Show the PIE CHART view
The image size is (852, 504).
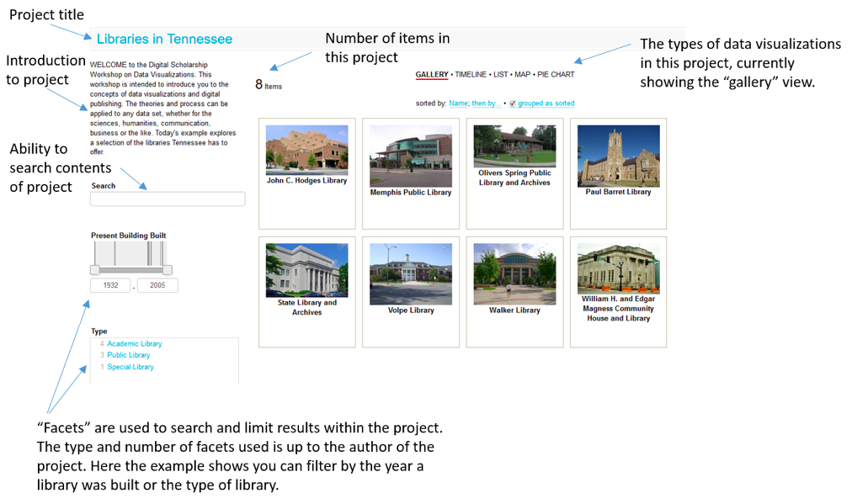[x=556, y=75]
